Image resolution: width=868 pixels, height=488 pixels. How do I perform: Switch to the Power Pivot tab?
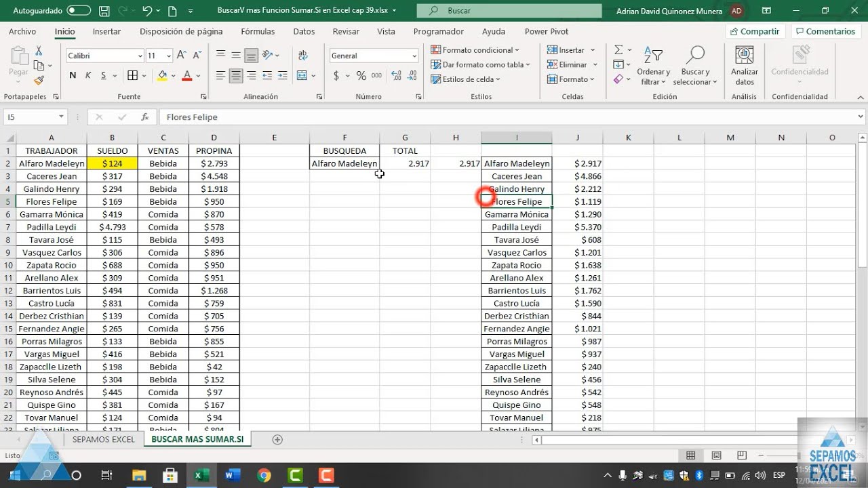[x=546, y=31]
